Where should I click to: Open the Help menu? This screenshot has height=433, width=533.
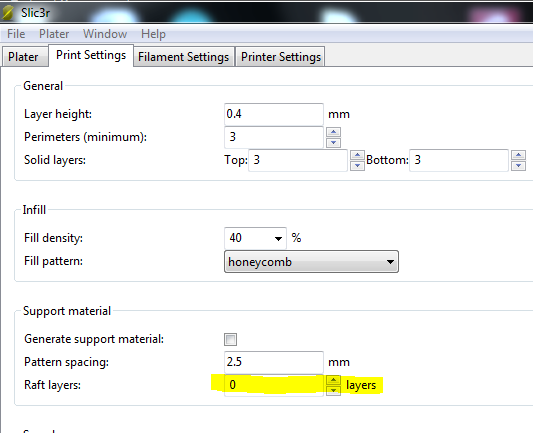[x=153, y=34]
